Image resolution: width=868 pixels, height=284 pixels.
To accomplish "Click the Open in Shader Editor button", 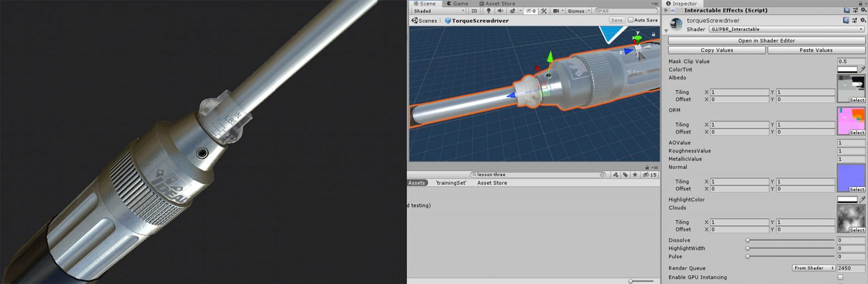I will coord(766,41).
